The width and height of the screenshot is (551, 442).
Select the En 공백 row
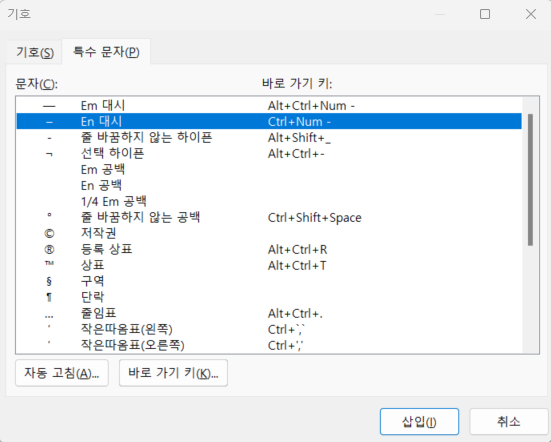pyautogui.click(x=269, y=186)
